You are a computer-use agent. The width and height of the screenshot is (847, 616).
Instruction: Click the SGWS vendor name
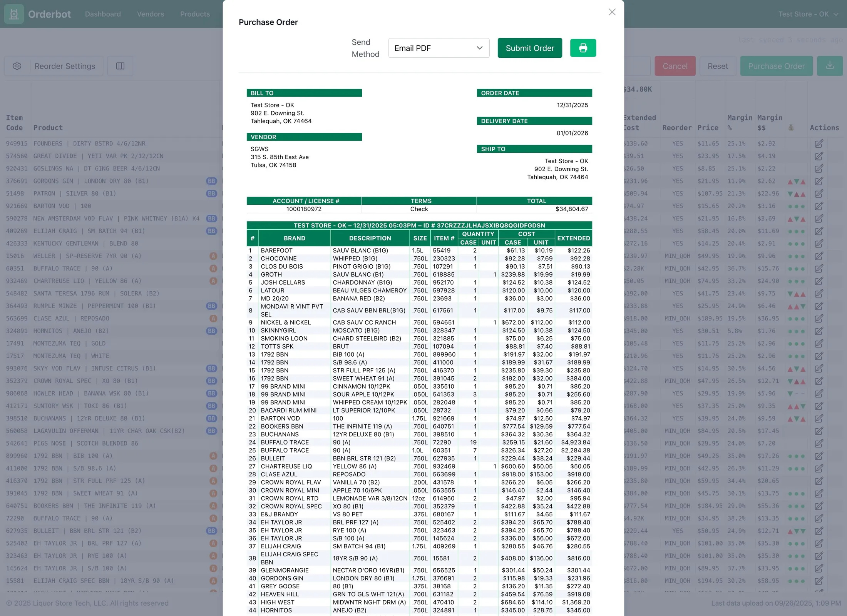[x=259, y=149]
